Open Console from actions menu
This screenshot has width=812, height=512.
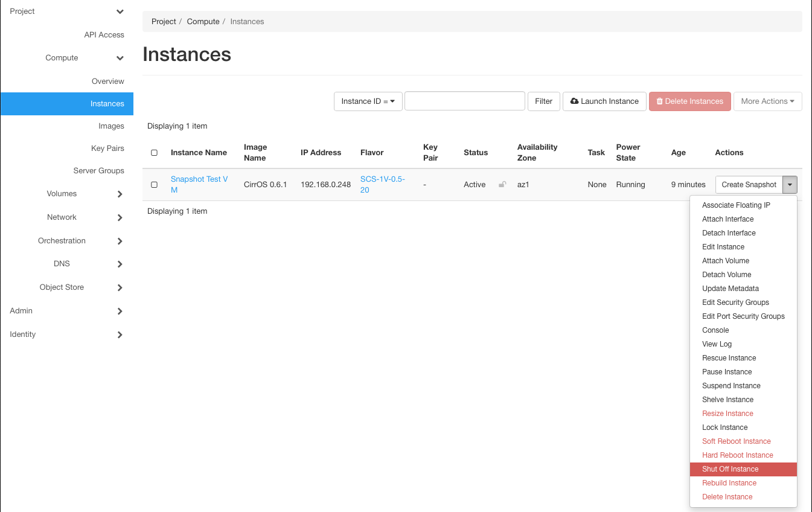click(743, 330)
